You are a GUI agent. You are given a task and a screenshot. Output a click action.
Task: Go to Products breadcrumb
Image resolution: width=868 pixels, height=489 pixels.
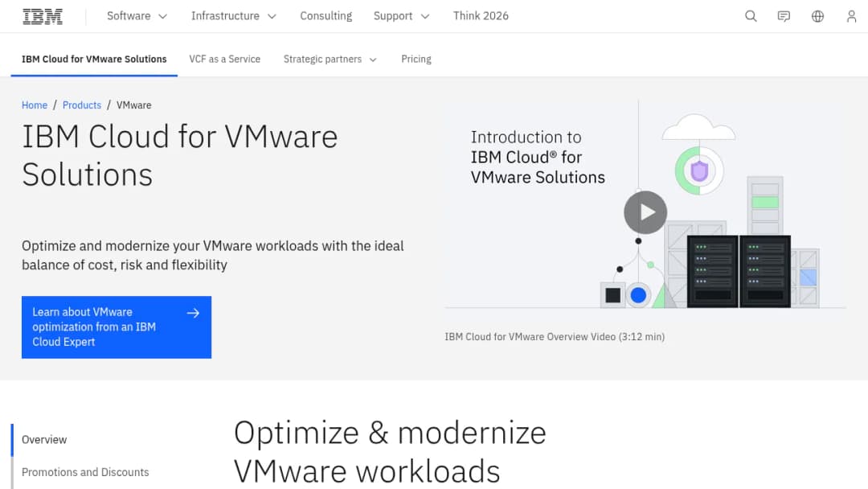click(x=82, y=105)
